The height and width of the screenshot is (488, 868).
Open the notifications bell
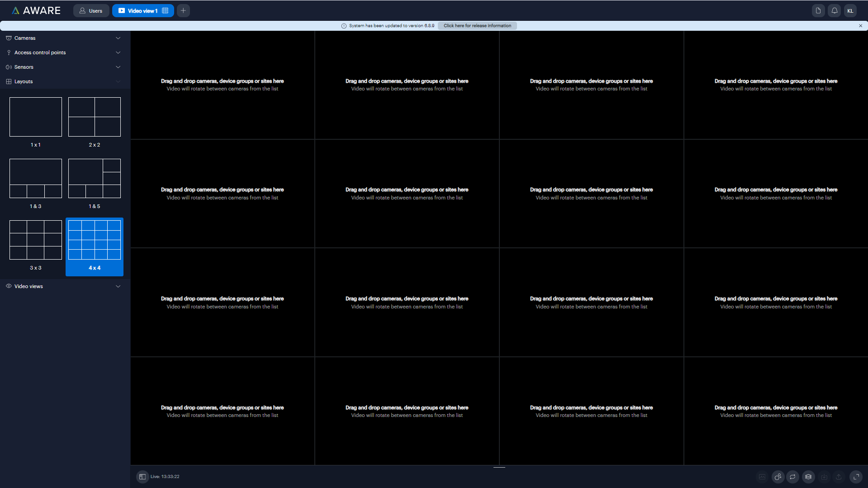[x=834, y=11]
